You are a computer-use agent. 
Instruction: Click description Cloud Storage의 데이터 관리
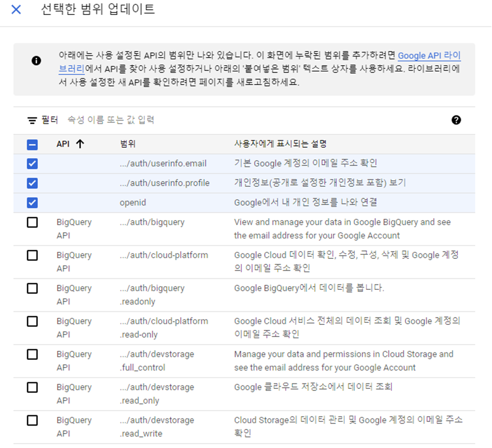(x=348, y=426)
